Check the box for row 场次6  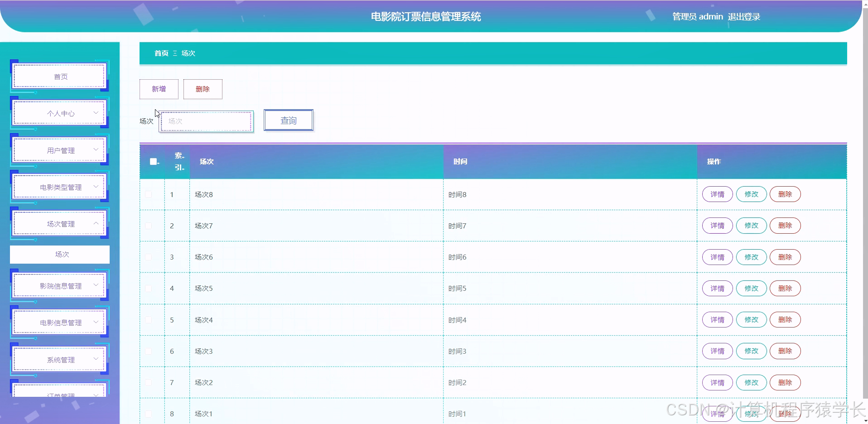click(x=148, y=257)
